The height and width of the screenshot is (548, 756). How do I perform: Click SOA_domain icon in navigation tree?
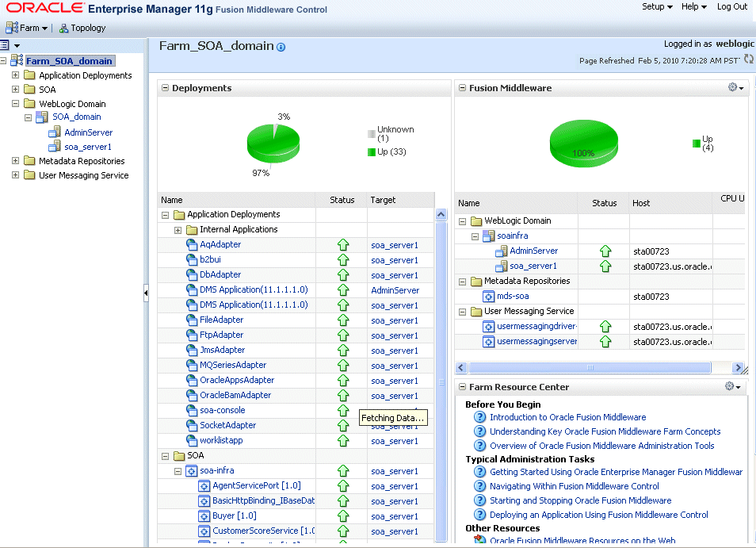(x=42, y=117)
